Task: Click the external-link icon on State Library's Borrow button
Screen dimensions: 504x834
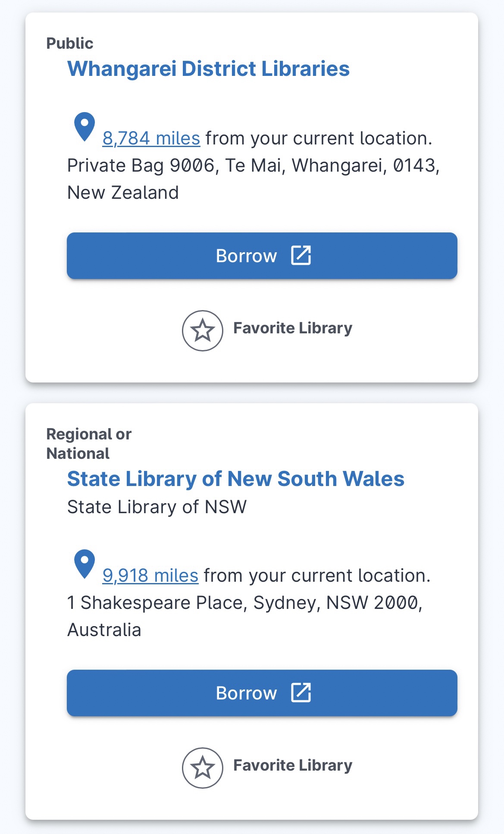Action: pyautogui.click(x=301, y=693)
